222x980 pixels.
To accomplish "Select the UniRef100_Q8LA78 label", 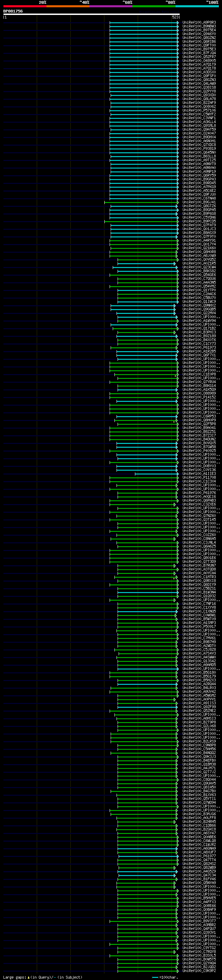I will pos(199,99).
